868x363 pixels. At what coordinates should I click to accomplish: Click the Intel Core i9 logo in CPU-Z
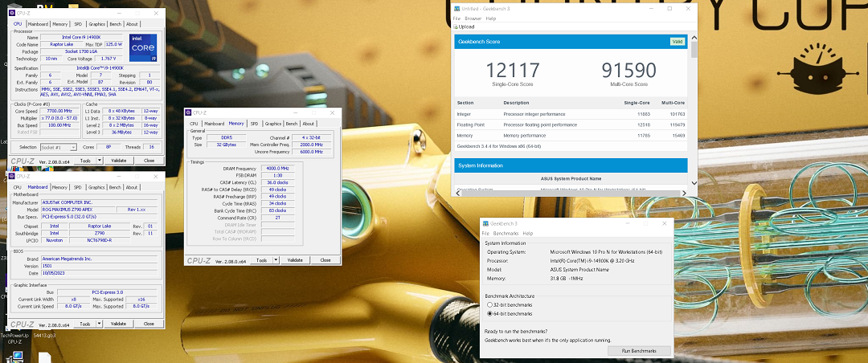[142, 47]
